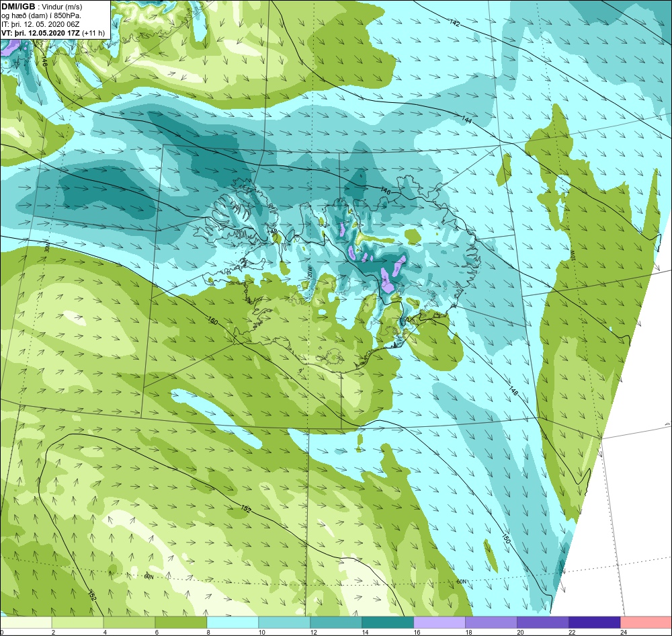
Task: Click the legend scale value '2'
Action: click(53, 632)
